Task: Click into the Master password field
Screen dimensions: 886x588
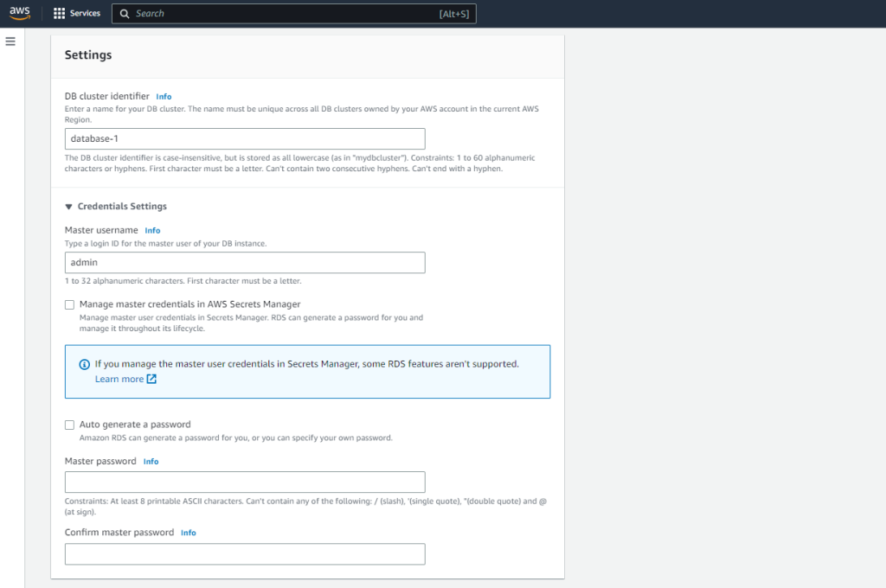Action: (245, 483)
